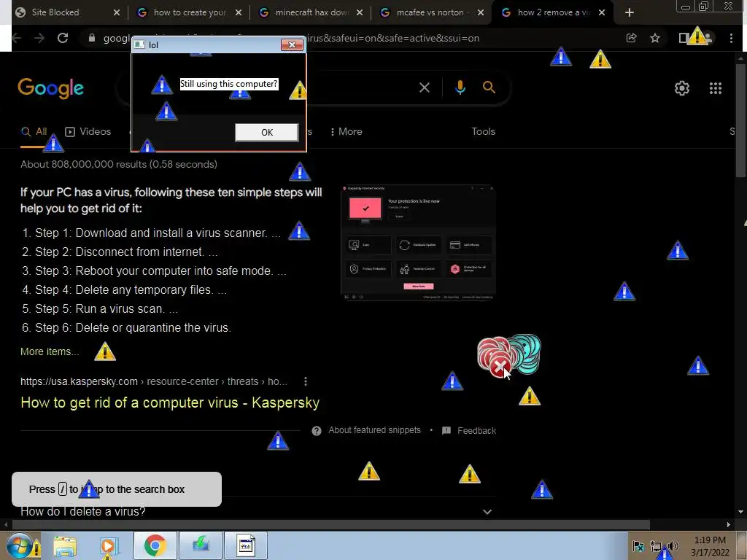747x560 pixels.
Task: Click Step 3: Reboot your computer into safe mode
Action: [160, 271]
